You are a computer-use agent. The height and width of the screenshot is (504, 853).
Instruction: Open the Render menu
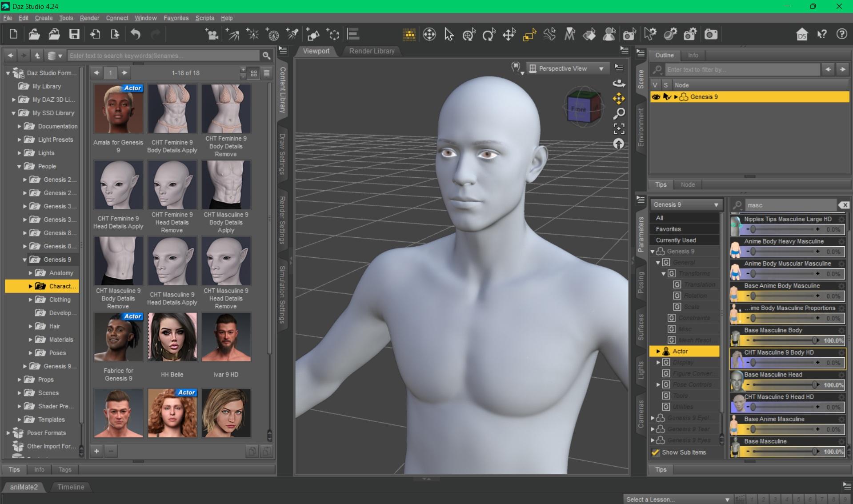click(89, 18)
